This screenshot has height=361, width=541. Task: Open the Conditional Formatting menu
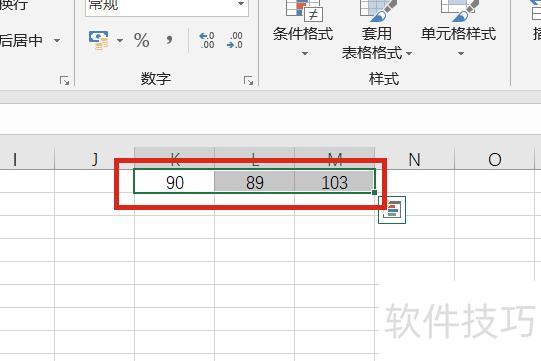point(304,28)
